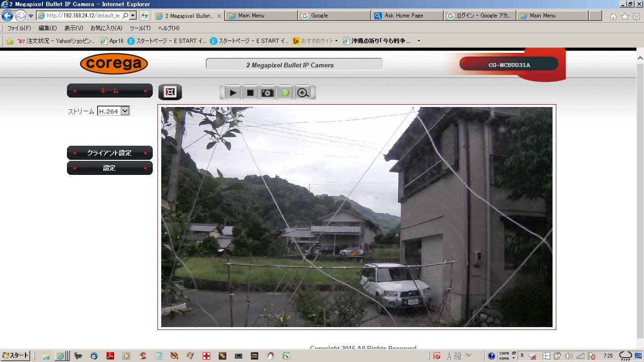
Task: Click the browser Home icon
Action: tap(613, 16)
